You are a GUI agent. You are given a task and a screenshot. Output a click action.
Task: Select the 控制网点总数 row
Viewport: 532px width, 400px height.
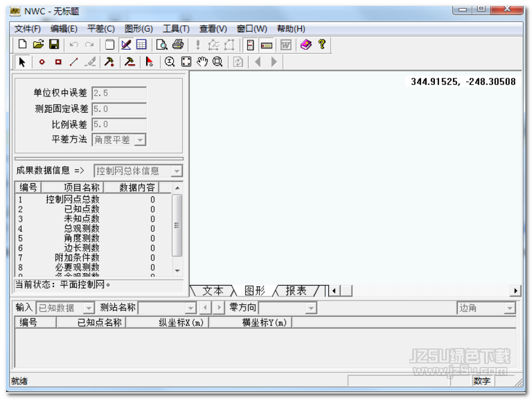coord(93,199)
